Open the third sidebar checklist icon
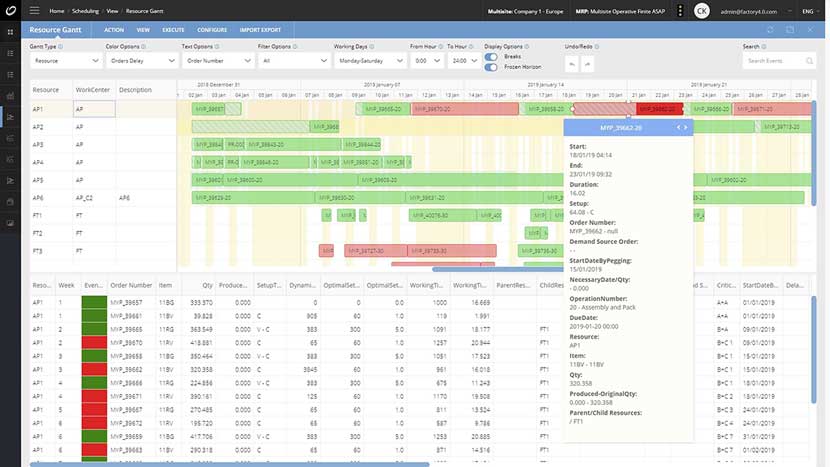Image resolution: width=830 pixels, height=467 pixels. (10, 75)
